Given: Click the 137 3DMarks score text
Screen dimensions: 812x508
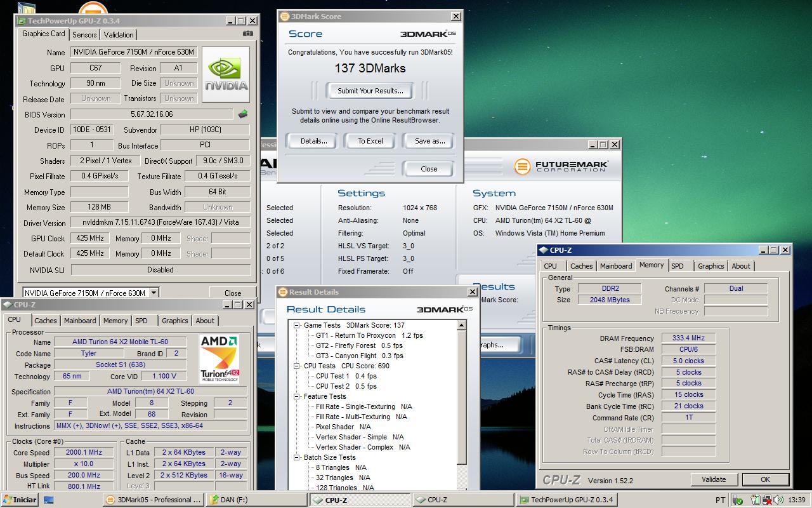Looking at the screenshot, I should pyautogui.click(x=370, y=68).
